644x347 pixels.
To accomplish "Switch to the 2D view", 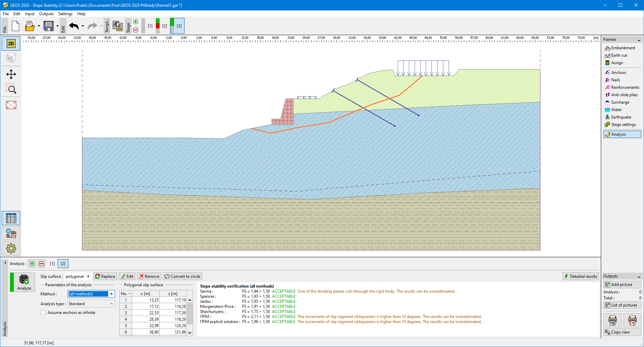I will 11,44.
